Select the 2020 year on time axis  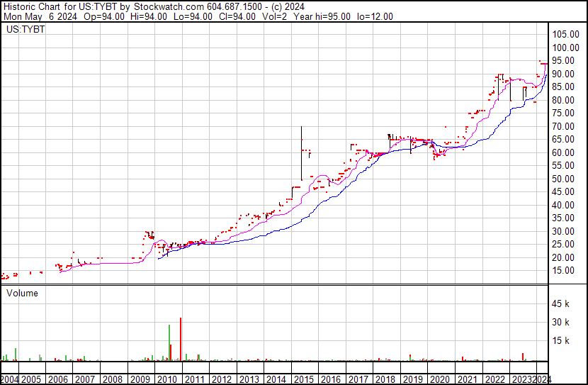tap(440, 379)
